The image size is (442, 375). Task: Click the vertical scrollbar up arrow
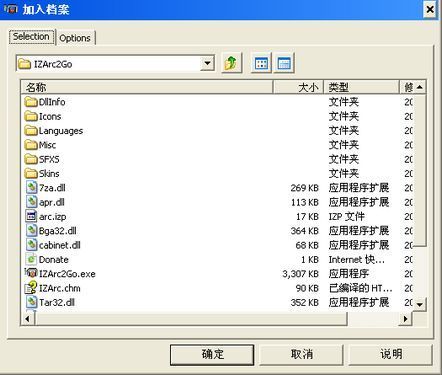tap(420, 87)
